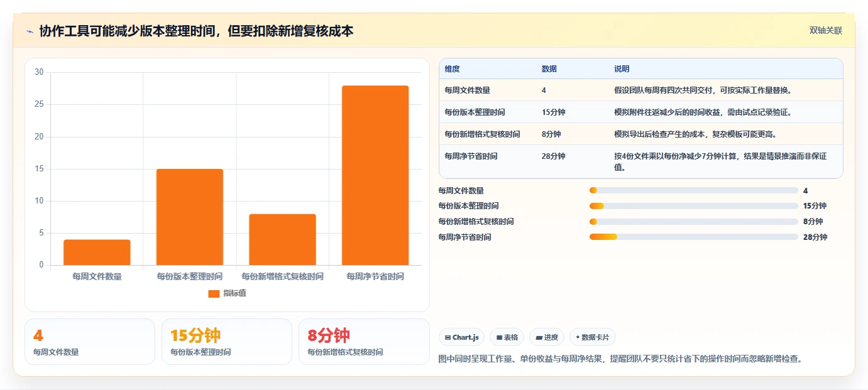Click the 15分钟 value next to progress bar
Viewport: 868px width, 390px height.
point(815,206)
